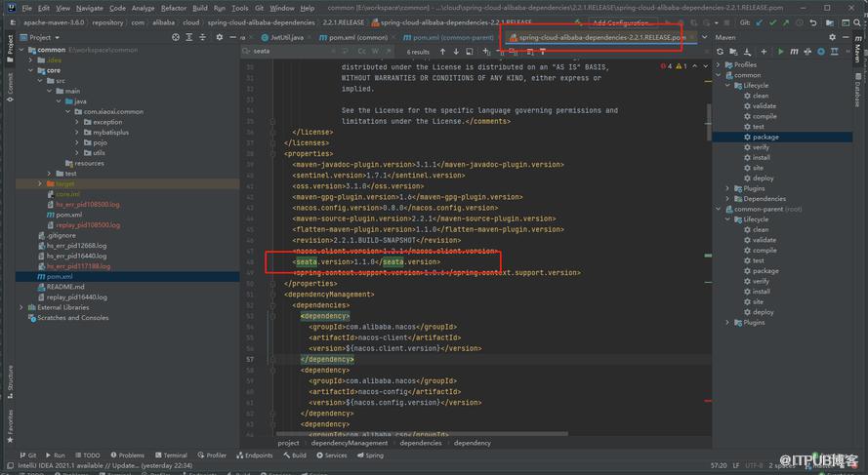Expand all in Project panel toolbar
The image size is (868, 475).
pyautogui.click(x=188, y=37)
